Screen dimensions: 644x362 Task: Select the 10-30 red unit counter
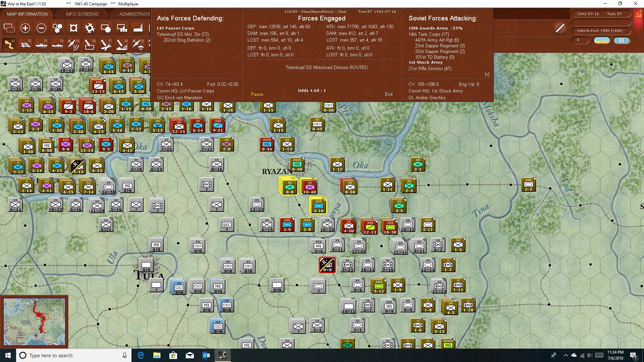[390, 226]
